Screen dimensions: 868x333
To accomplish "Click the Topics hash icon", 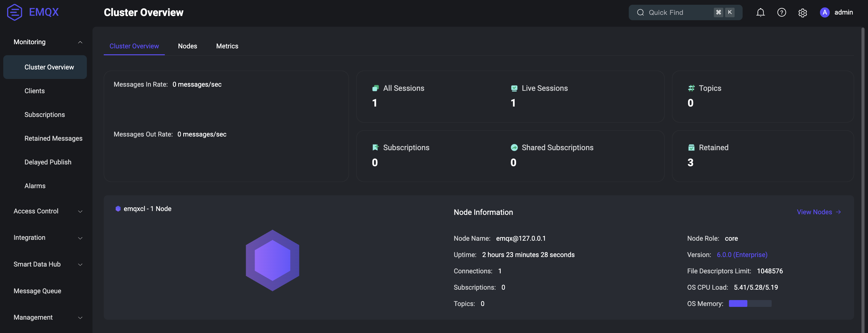I will point(691,88).
